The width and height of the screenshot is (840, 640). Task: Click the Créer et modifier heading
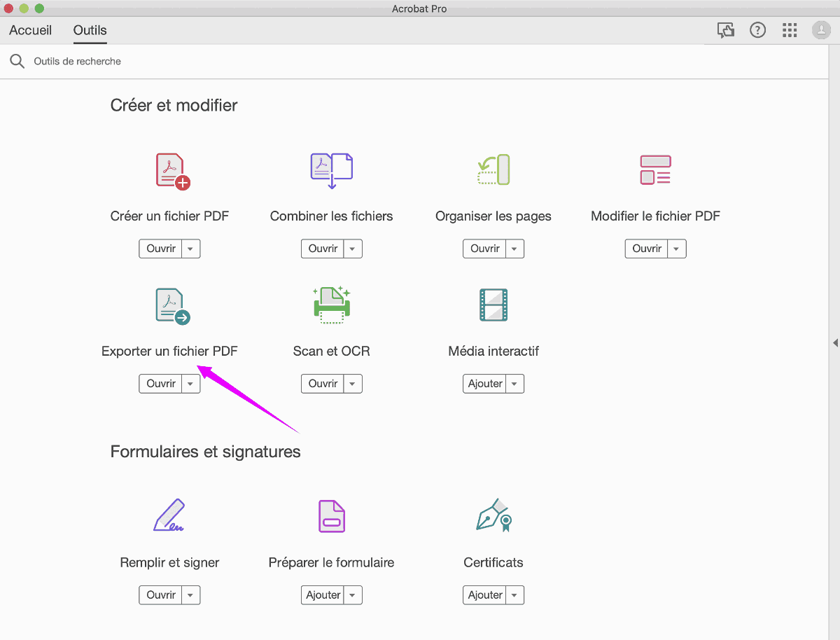[174, 105]
